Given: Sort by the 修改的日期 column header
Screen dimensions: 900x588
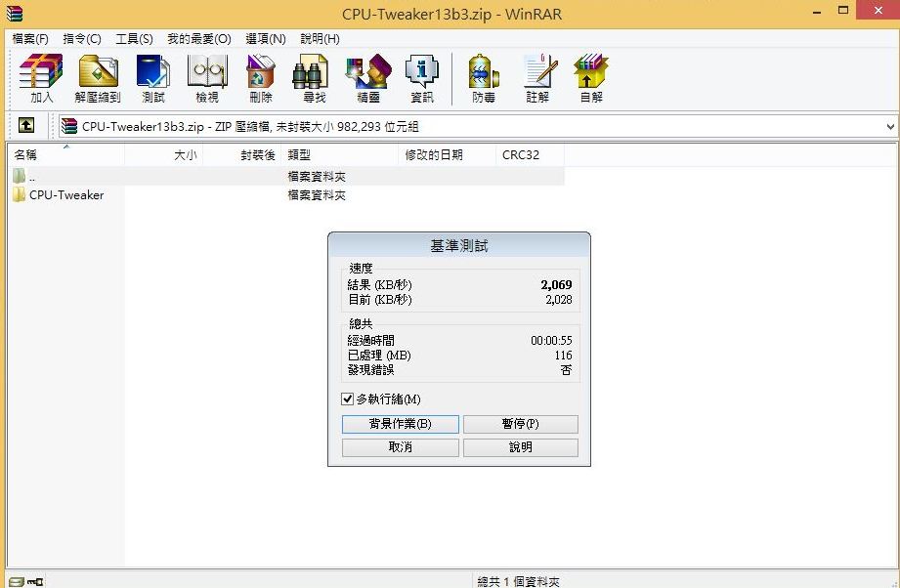Looking at the screenshot, I should 448,155.
